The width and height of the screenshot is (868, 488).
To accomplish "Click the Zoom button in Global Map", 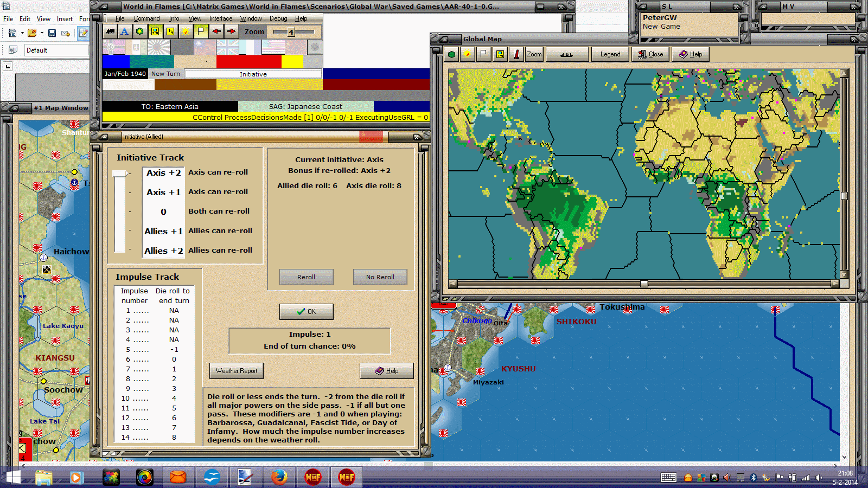I will pos(534,54).
